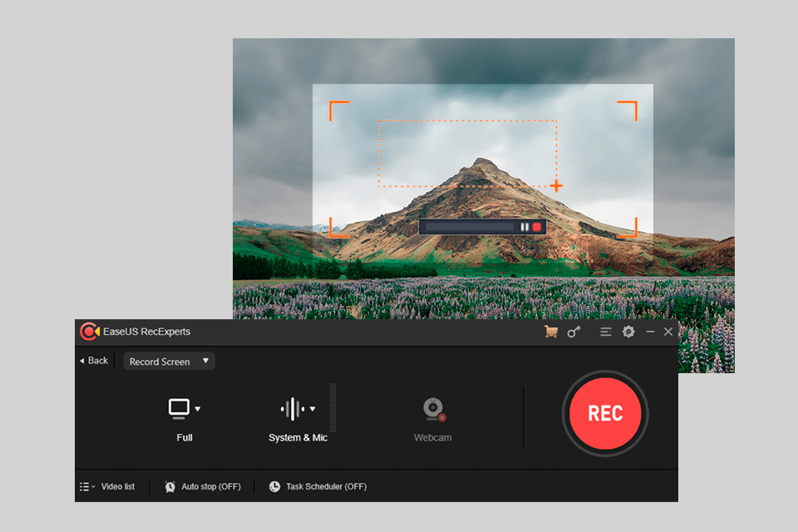Screen dimensions: 798x532
Task: Open the Video list
Action: click(x=111, y=486)
